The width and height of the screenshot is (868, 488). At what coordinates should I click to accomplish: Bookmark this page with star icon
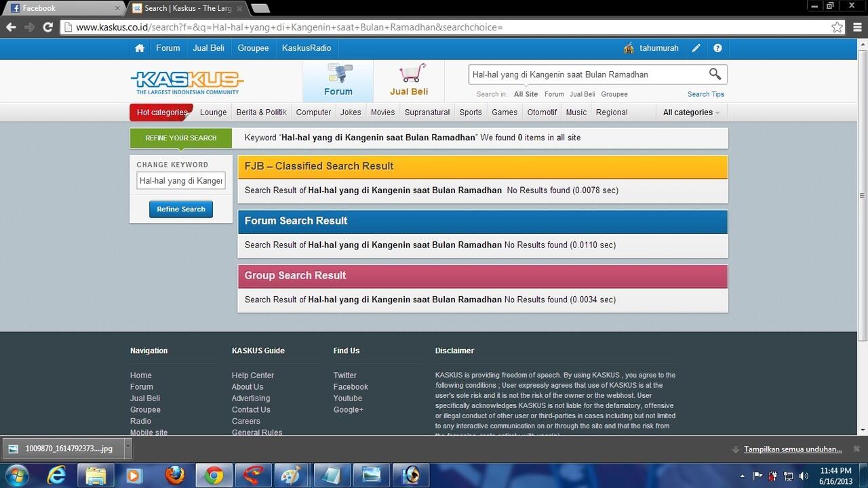pos(837,27)
